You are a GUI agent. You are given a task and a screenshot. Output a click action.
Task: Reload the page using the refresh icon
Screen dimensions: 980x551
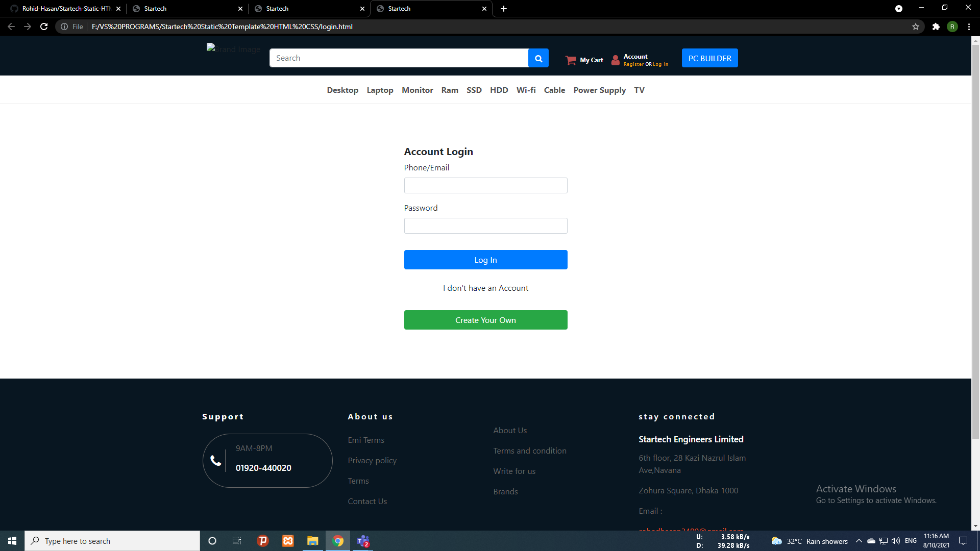click(x=43, y=27)
